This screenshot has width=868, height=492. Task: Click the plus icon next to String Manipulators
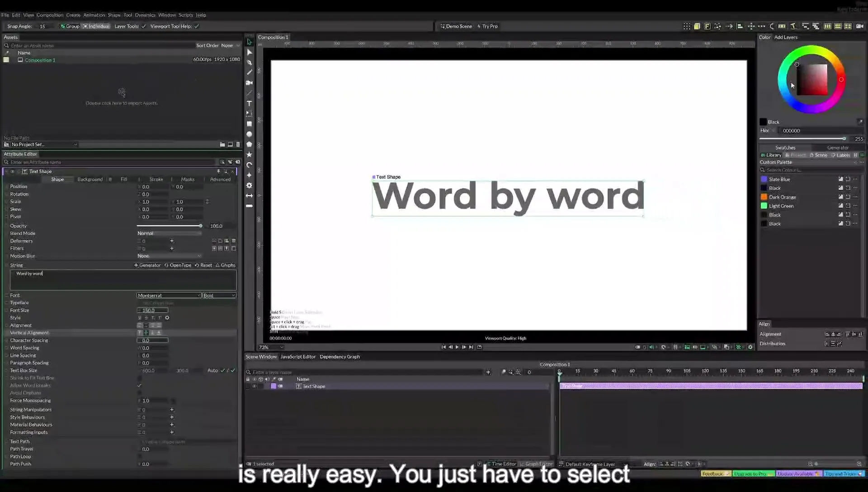(x=172, y=410)
